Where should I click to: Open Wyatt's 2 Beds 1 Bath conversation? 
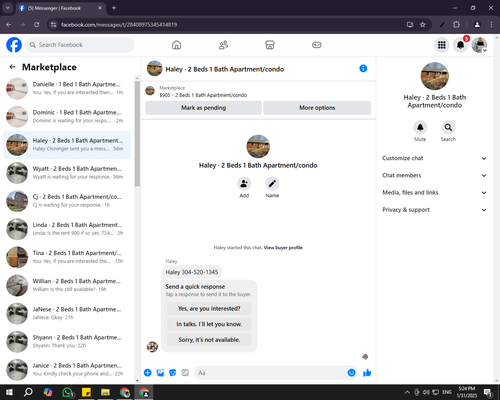click(67, 173)
